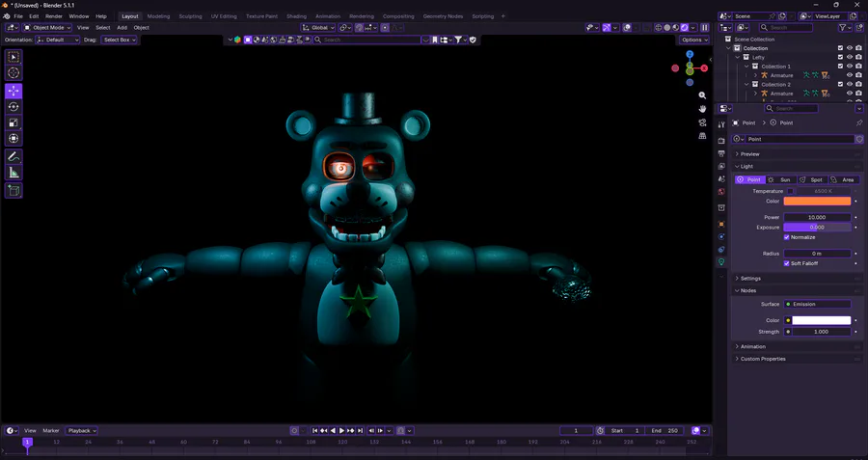Click pin icon next to Point breadcrumb

pos(859,122)
